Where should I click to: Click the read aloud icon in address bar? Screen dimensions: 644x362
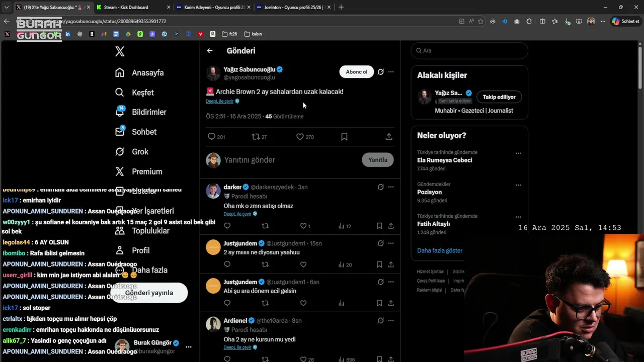(471, 21)
